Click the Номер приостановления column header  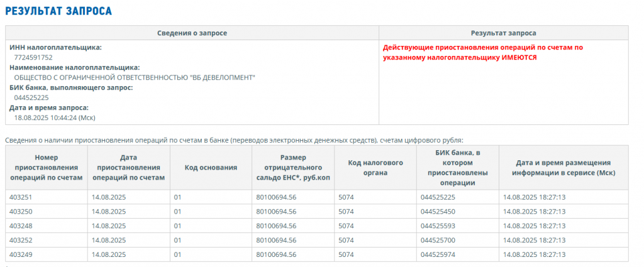(x=47, y=167)
